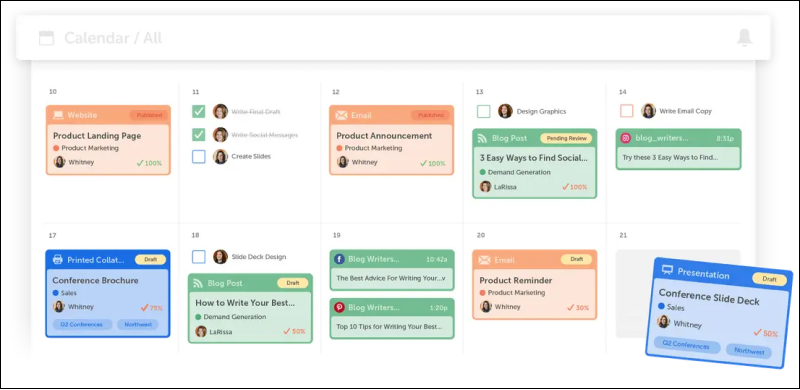The image size is (800, 390).
Task: Click Published badge on Website card
Action: coord(148,115)
